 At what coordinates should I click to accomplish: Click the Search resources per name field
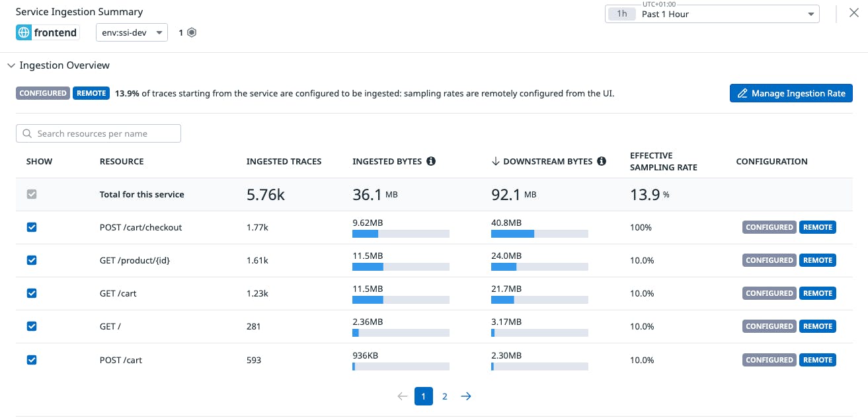[98, 133]
